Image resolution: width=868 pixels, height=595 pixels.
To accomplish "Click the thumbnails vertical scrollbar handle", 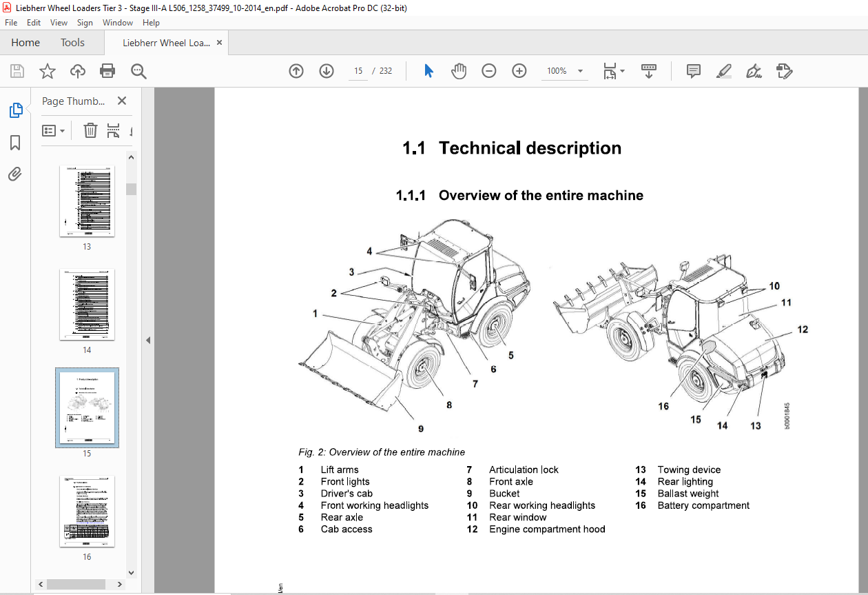I will [x=131, y=189].
